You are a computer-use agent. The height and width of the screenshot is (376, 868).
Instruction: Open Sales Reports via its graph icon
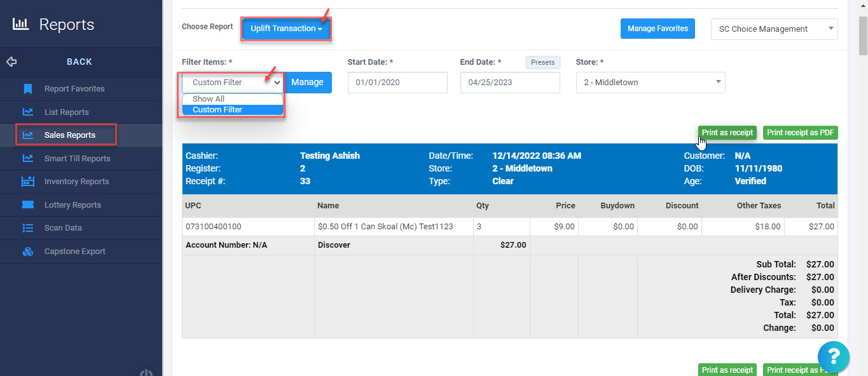point(28,135)
